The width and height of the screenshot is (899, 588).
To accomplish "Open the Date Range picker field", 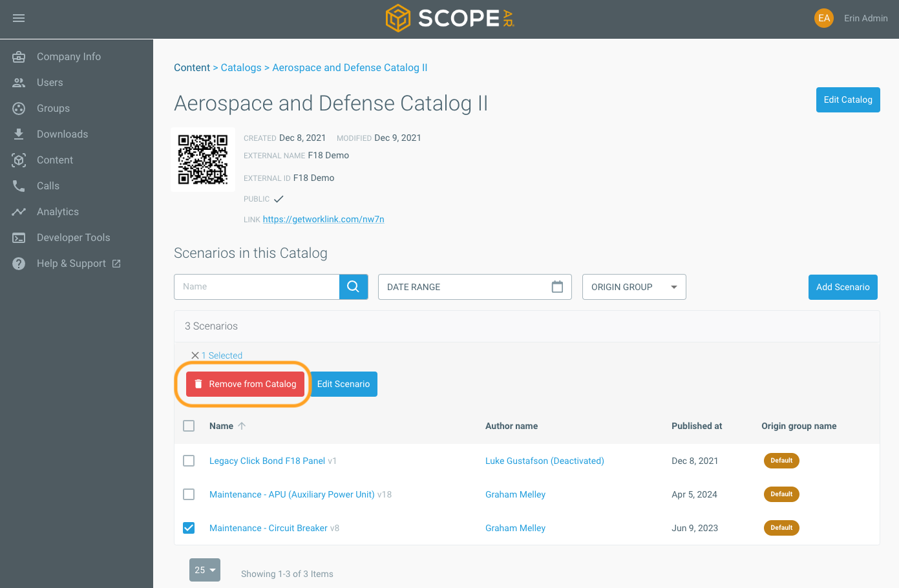I will pos(475,287).
